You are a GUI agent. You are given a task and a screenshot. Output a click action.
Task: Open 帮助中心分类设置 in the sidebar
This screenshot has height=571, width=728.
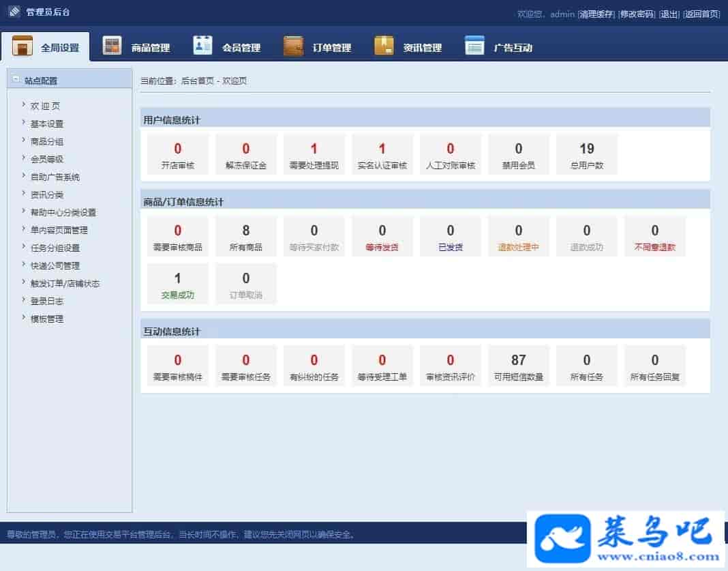[x=63, y=212]
